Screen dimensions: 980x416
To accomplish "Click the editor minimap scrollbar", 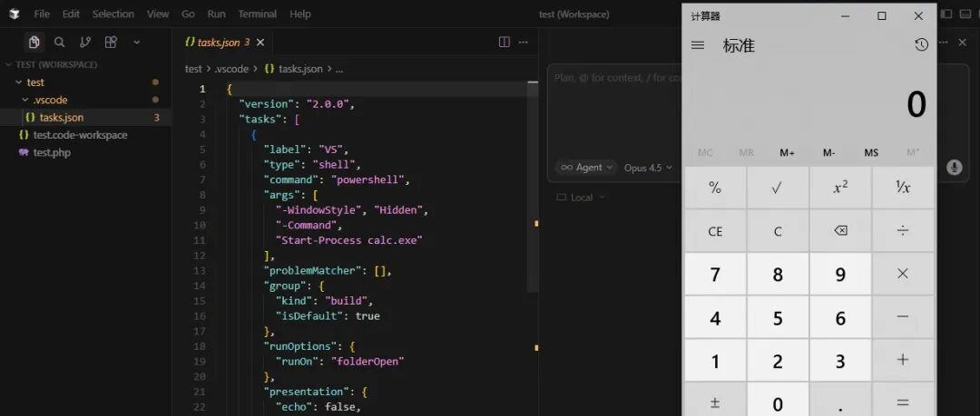I will tap(533, 188).
